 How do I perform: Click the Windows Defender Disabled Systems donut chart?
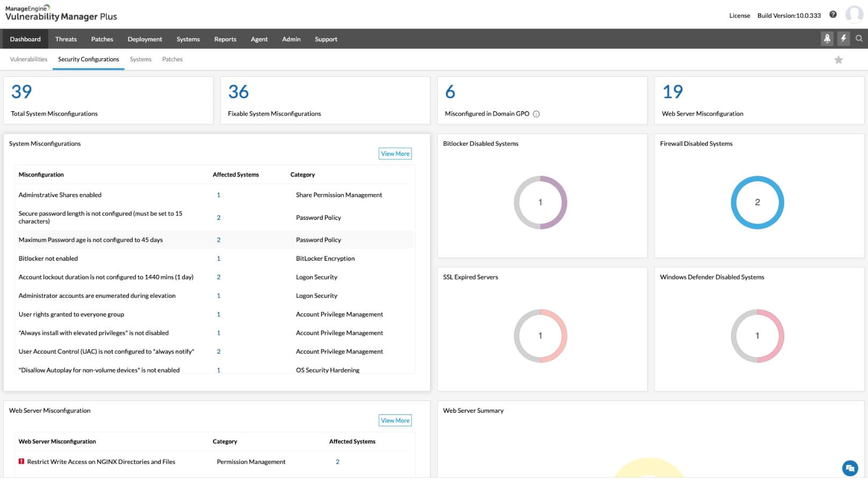757,335
